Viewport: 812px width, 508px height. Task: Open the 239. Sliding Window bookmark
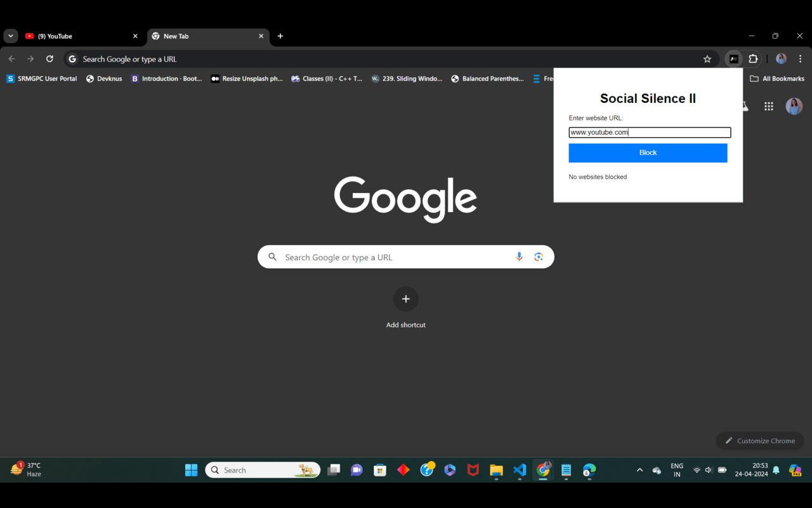click(x=407, y=79)
